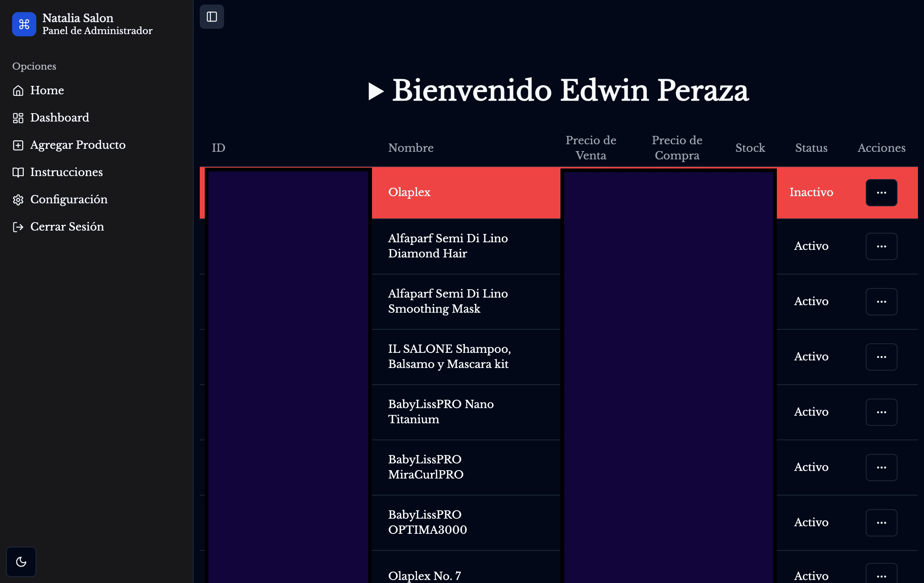Click Activo status for IL SALONE row
The height and width of the screenshot is (583, 924).
point(811,357)
